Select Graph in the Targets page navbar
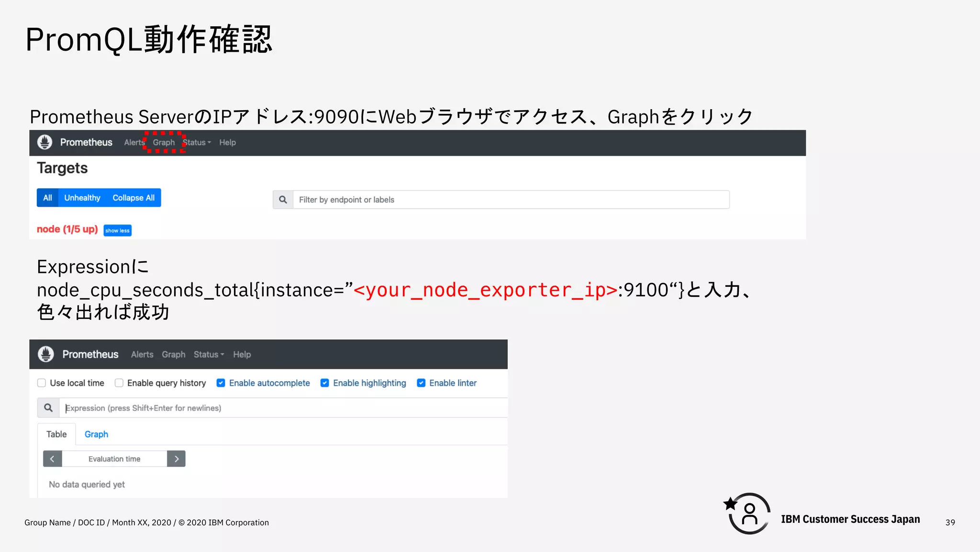The height and width of the screenshot is (552, 980). [x=164, y=143]
